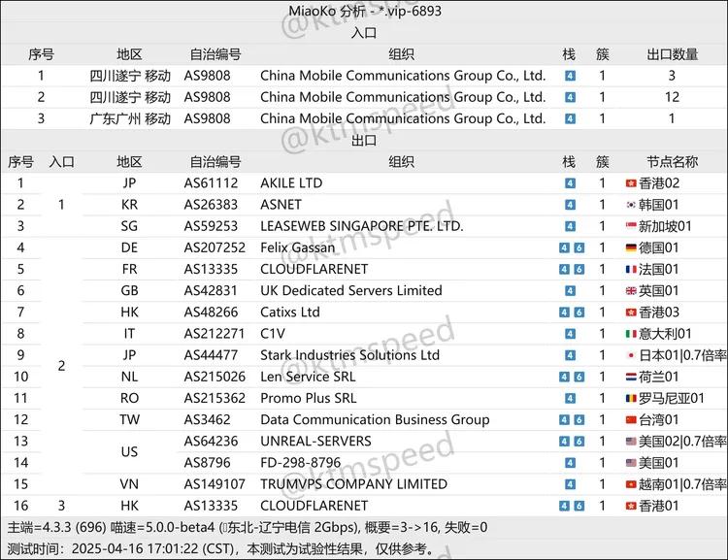Click the Italian flag beside 意大利01
The image size is (728, 560).
tap(631, 334)
